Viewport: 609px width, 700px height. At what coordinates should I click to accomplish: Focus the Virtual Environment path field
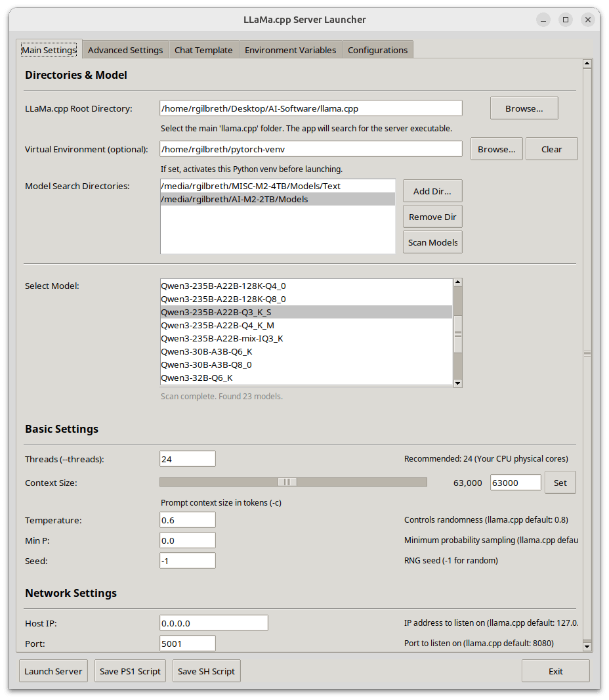311,149
